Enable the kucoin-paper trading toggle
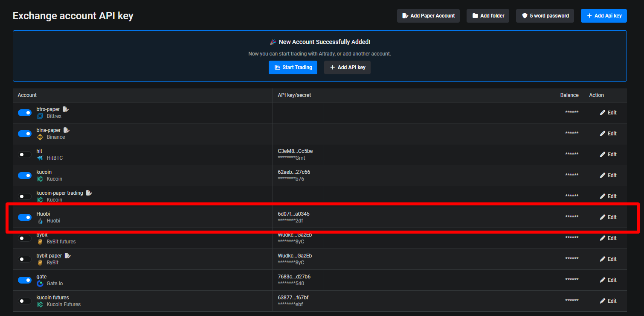The width and height of the screenshot is (644, 316). (25, 196)
